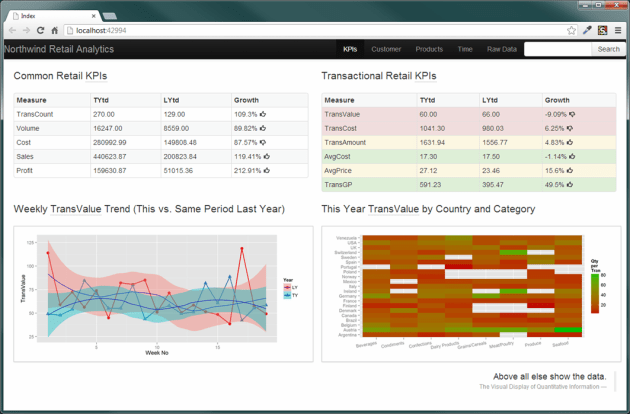Open the Products navigation tab
This screenshot has width=630, height=414.
429,49
